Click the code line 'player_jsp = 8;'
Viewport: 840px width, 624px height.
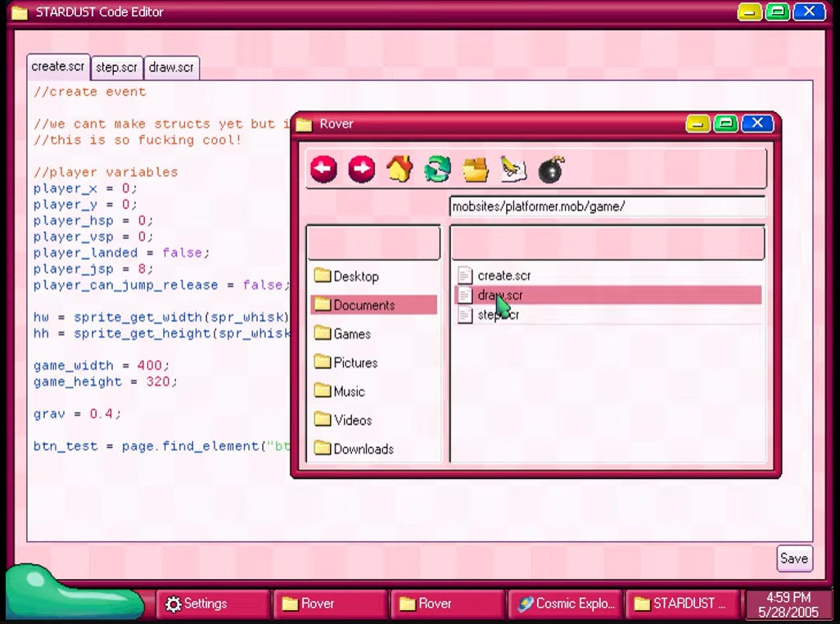(93, 269)
